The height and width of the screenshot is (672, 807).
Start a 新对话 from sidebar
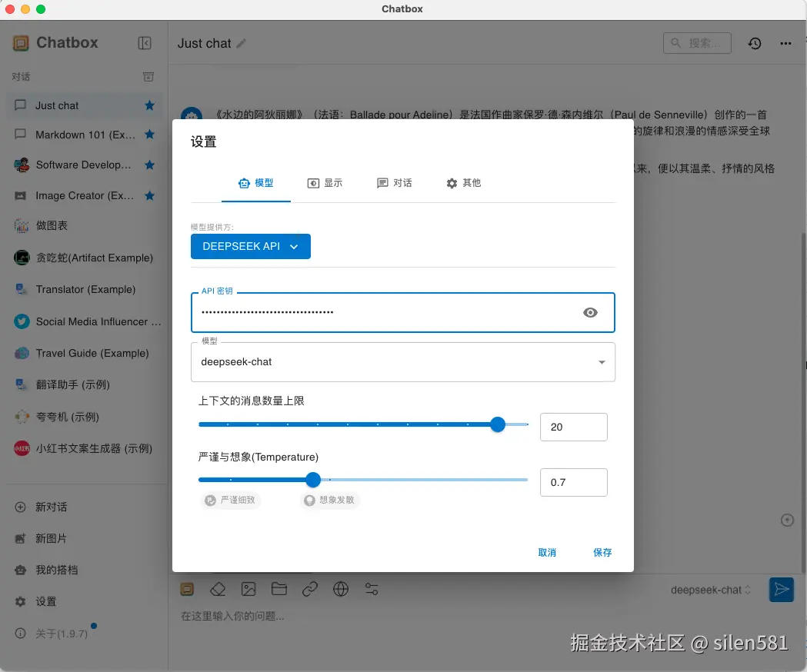click(51, 507)
